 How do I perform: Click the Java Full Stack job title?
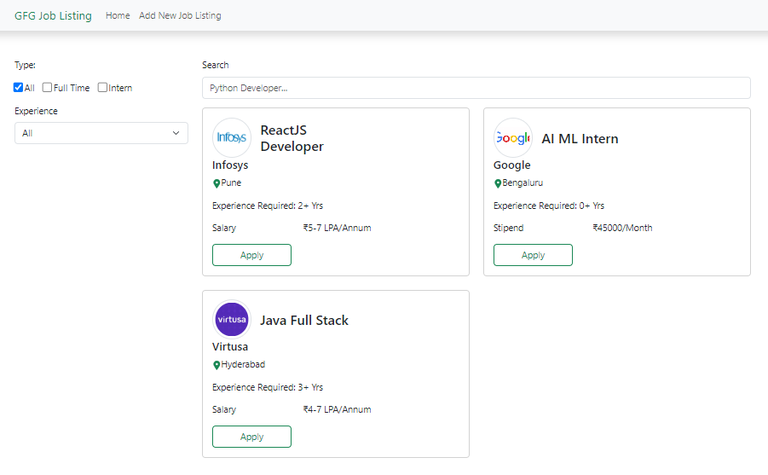(x=304, y=321)
